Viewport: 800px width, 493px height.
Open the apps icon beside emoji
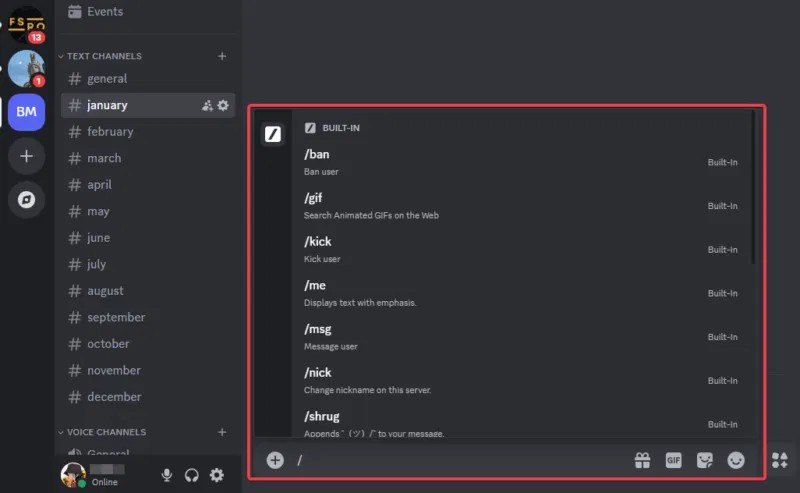point(780,460)
